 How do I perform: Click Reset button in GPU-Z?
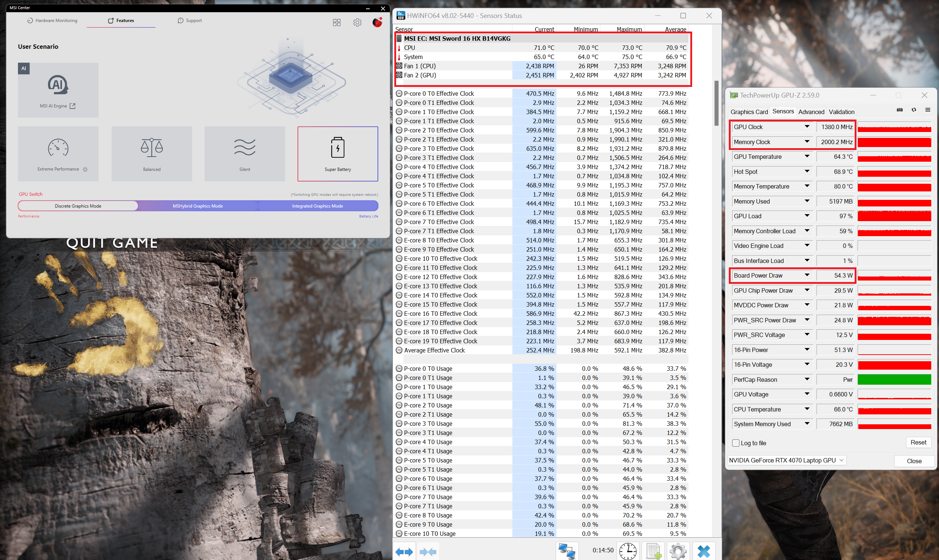coord(918,442)
